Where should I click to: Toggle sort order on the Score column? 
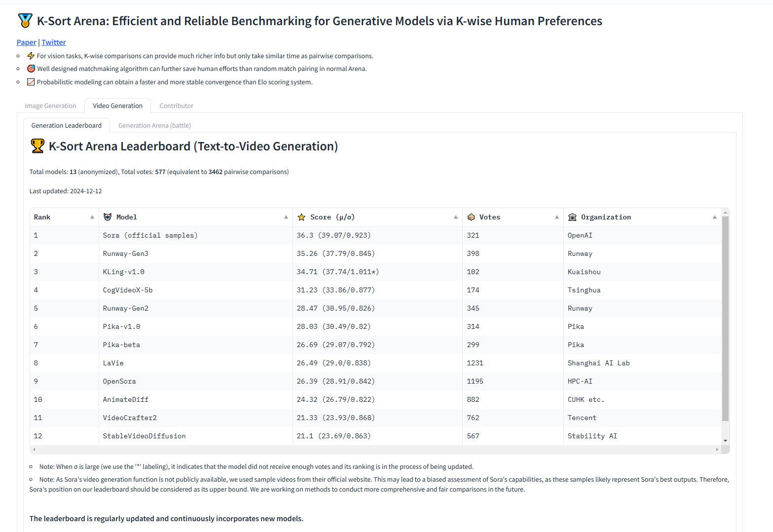point(456,217)
